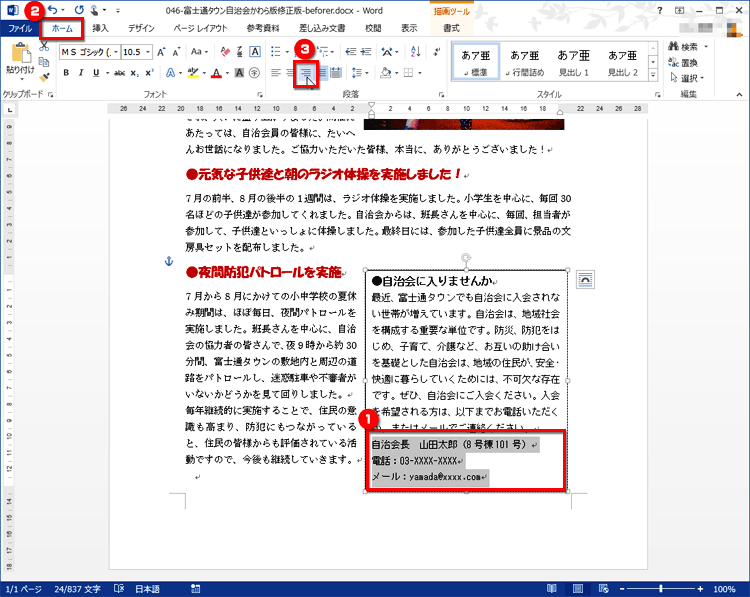
Task: Toggle right align for paragraph
Action: click(306, 73)
